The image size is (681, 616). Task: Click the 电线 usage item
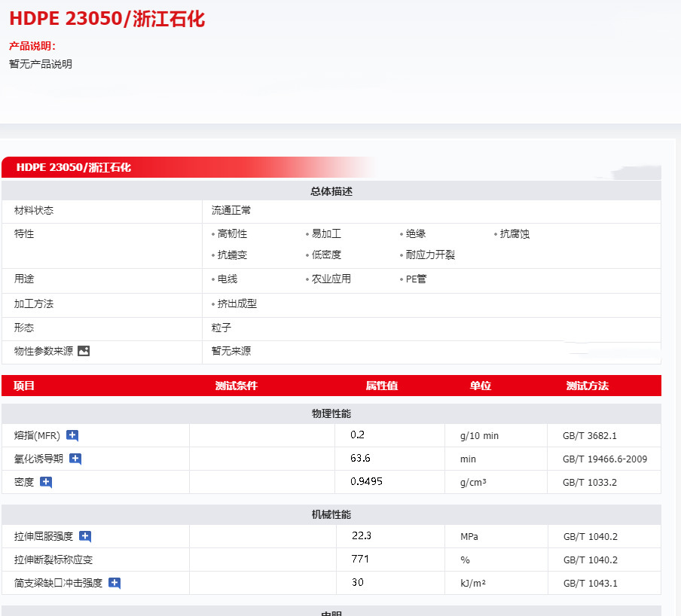pos(228,279)
